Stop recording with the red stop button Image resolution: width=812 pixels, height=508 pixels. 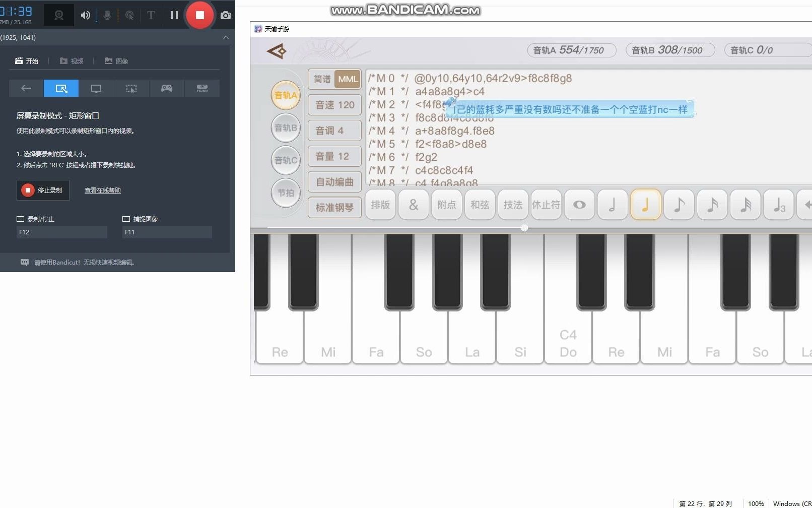[200, 15]
